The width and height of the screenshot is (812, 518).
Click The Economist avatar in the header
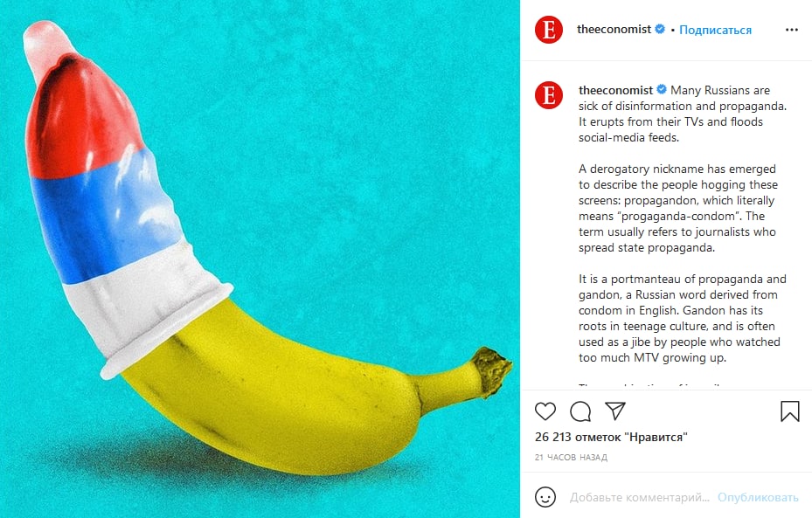549,30
